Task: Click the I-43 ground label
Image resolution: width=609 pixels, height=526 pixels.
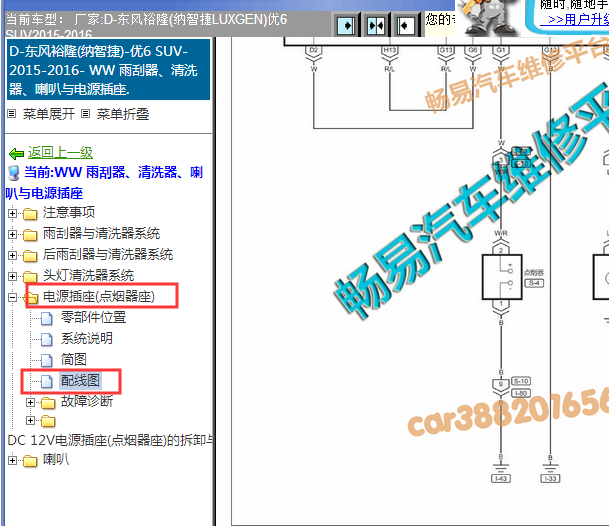Action: 501,478
